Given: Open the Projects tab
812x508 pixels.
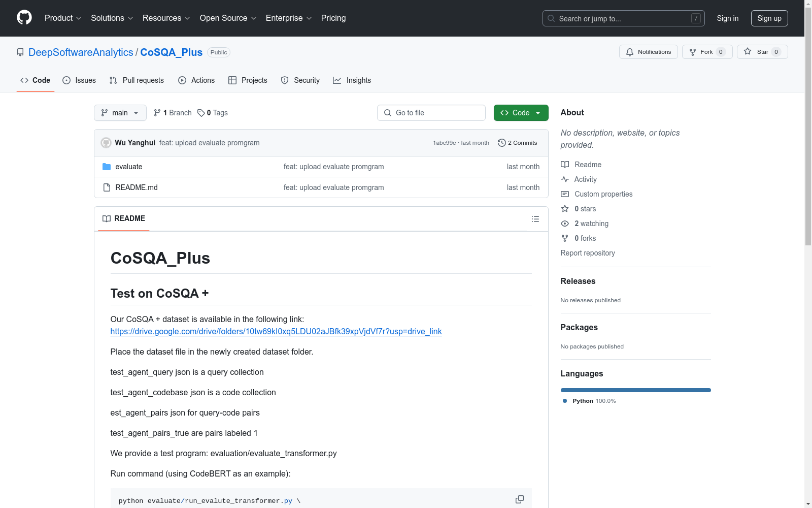Looking at the screenshot, I should point(248,80).
